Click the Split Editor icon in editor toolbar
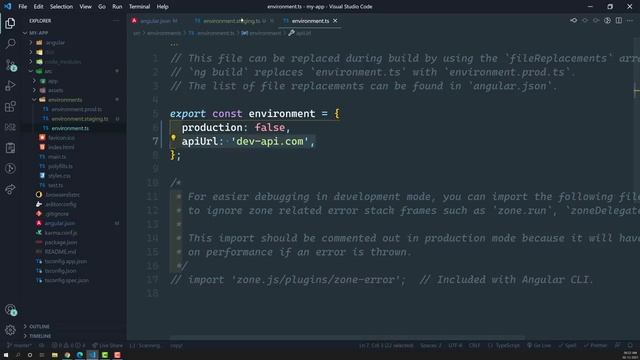This screenshot has height=360, width=640. [619, 20]
